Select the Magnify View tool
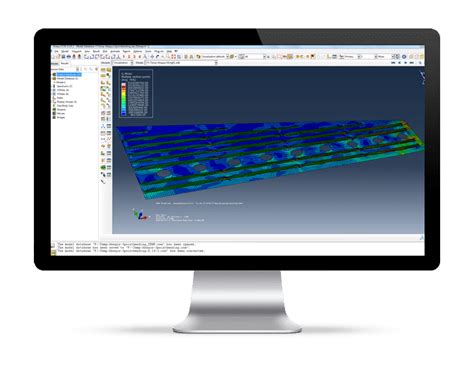The width and height of the screenshot is (474, 372). (163, 57)
